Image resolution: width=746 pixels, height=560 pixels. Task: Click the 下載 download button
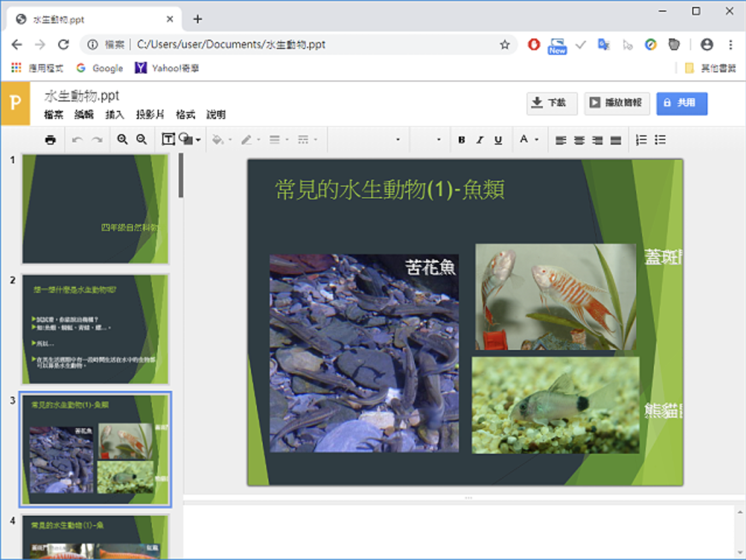click(552, 103)
